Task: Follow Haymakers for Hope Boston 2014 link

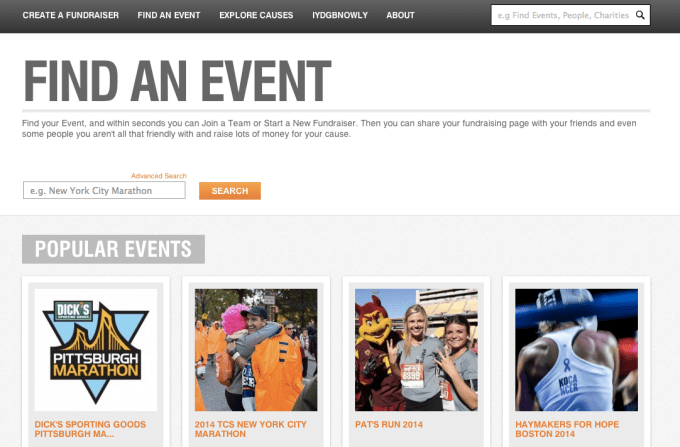Action: (567, 429)
